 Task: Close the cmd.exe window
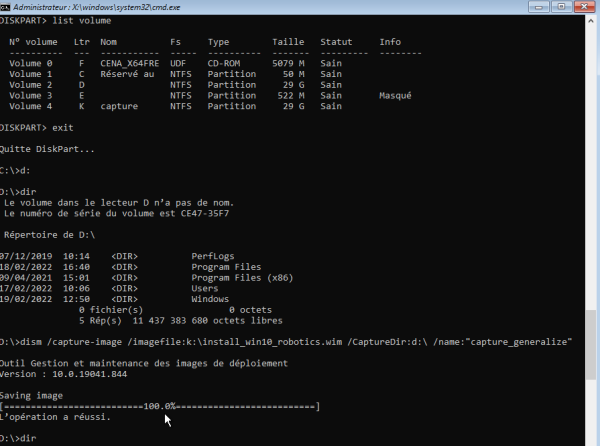[x=584, y=7]
